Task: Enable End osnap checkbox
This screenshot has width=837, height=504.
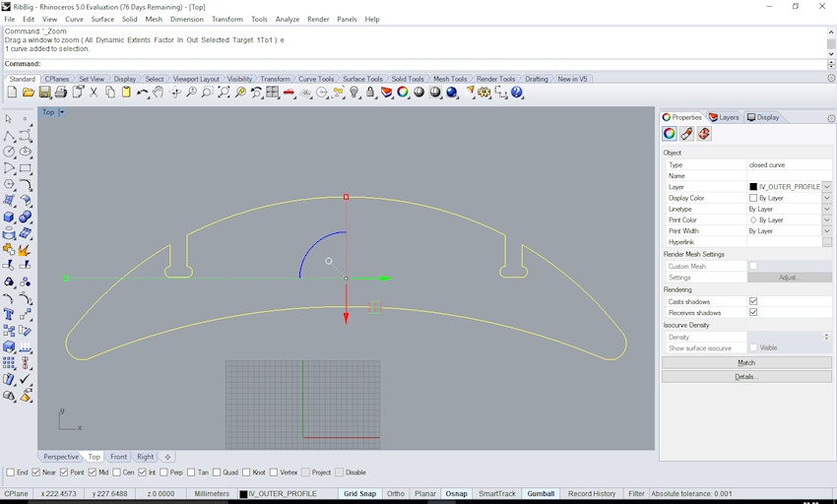Action: point(10,472)
